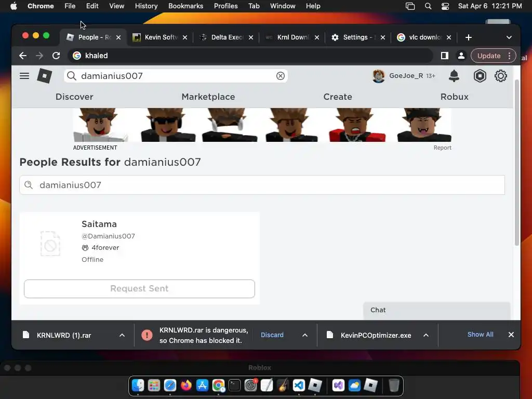This screenshot has height=399, width=532.
Task: Go forward with browser forward arrow
Action: pyautogui.click(x=39, y=56)
